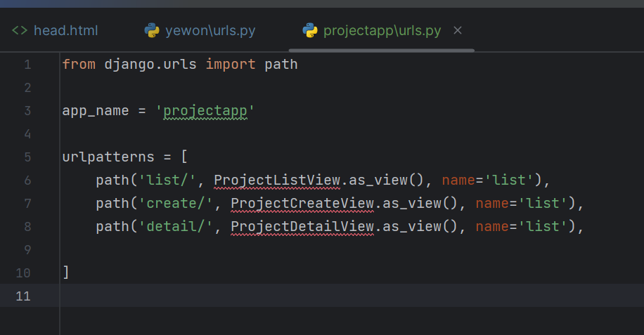Click the 'detail/' path string
The width and height of the screenshot is (644, 335).
(175, 227)
